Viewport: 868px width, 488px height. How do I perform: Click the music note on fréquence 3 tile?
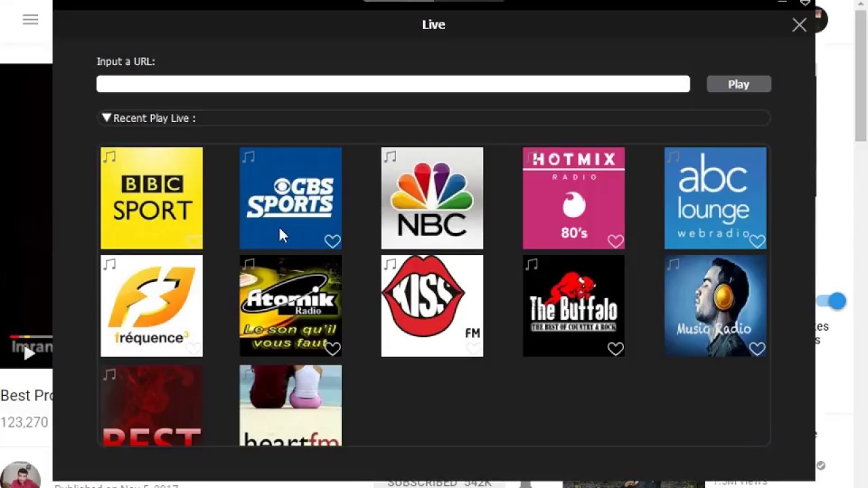(x=110, y=264)
